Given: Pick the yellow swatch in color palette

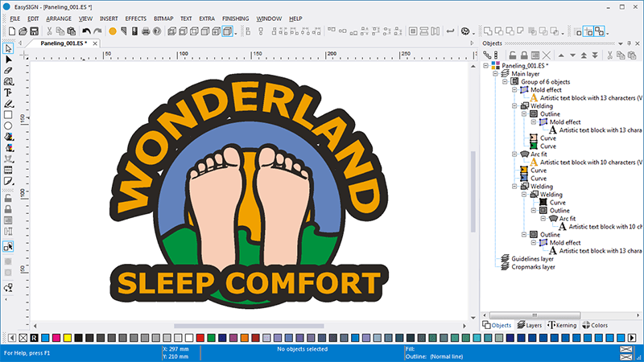Looking at the screenshot, I should tap(66, 337).
